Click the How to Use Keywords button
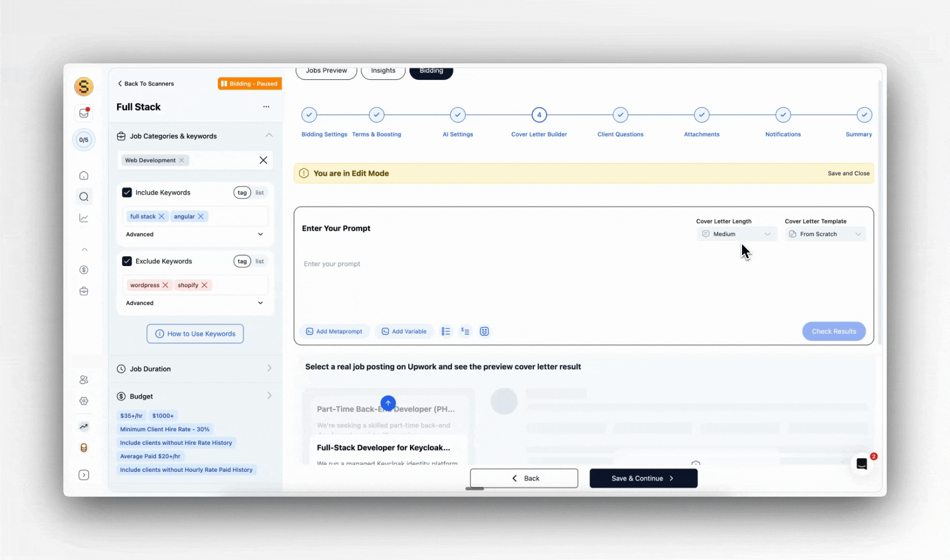The width and height of the screenshot is (950, 560). pos(195,333)
